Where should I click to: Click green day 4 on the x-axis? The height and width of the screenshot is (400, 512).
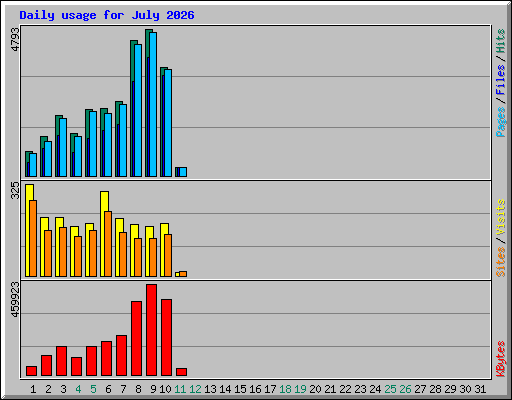tap(78, 389)
